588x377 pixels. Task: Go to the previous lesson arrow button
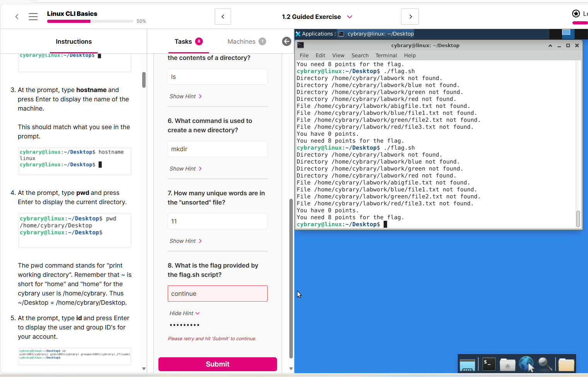pos(223,17)
